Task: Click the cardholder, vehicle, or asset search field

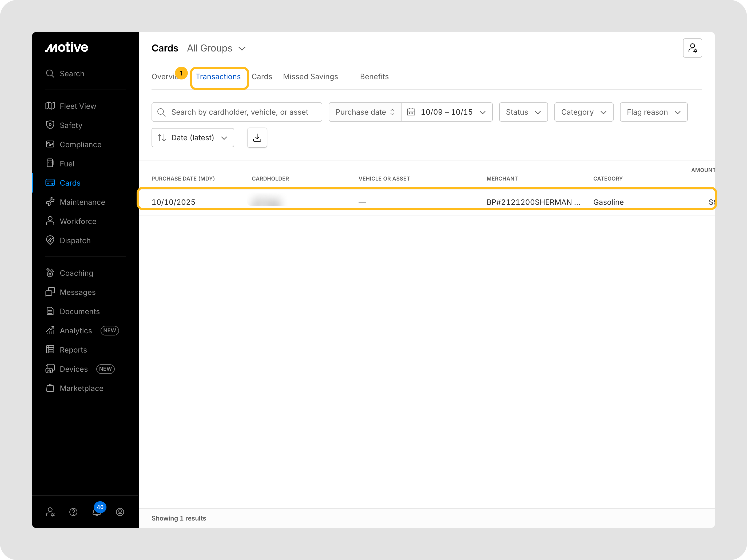Action: point(239,112)
